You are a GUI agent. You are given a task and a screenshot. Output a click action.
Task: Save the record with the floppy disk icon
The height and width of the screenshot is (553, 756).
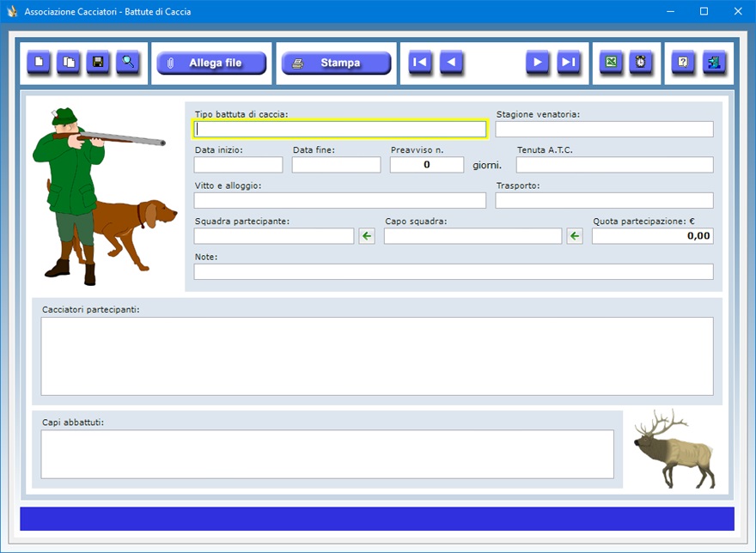pyautogui.click(x=98, y=62)
